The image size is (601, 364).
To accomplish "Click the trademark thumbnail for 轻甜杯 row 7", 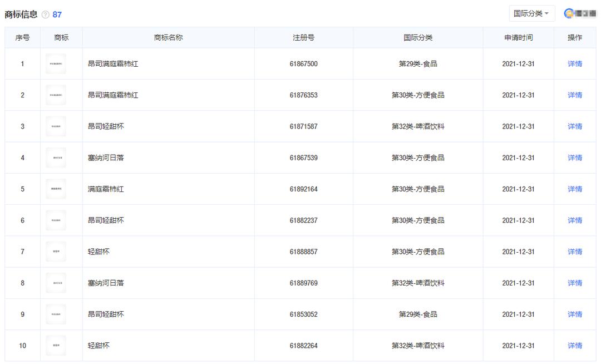I will pos(56,252).
